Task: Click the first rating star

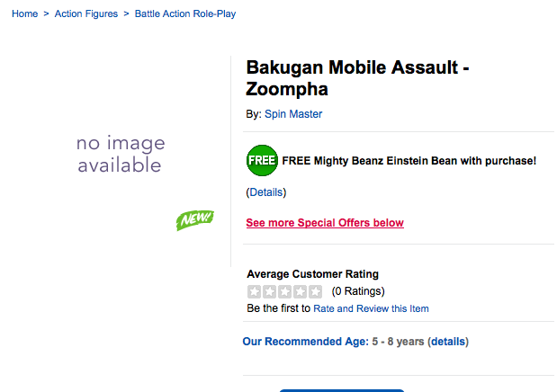Action: pos(255,291)
